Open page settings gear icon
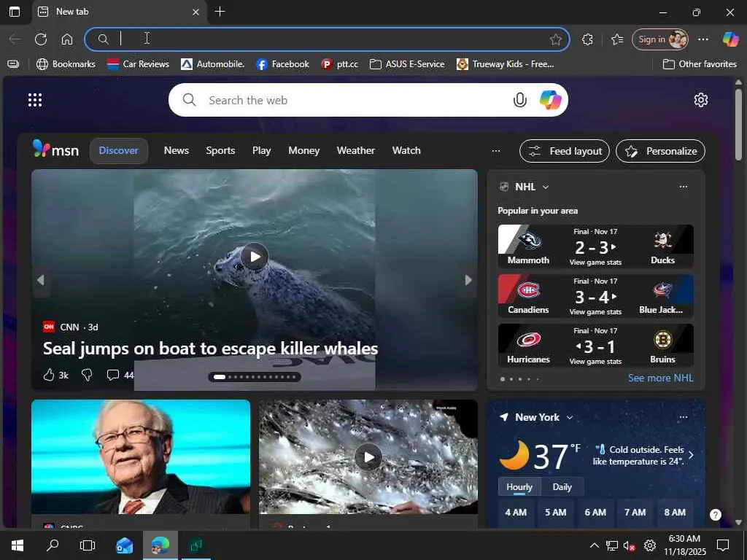The width and height of the screenshot is (747, 560). pyautogui.click(x=701, y=100)
